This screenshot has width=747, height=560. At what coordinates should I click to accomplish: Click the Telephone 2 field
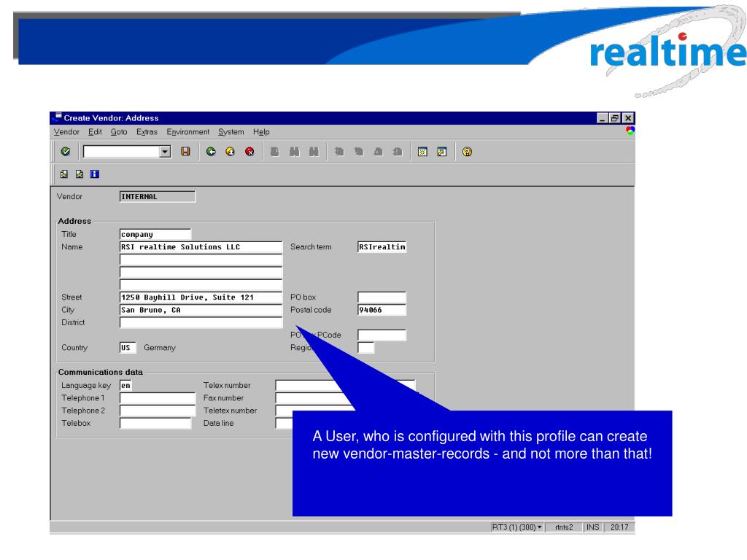click(x=158, y=411)
